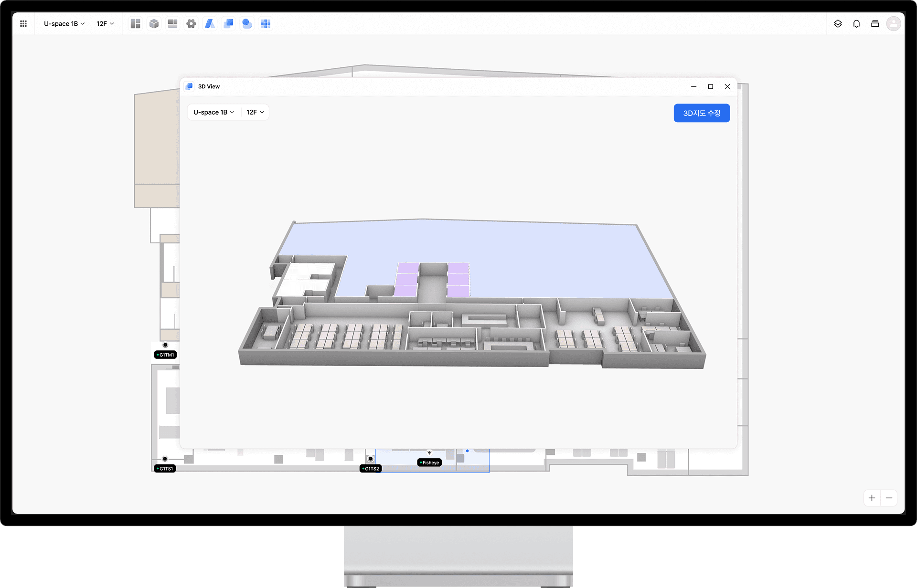Select the layout panels tool icon

(x=136, y=23)
